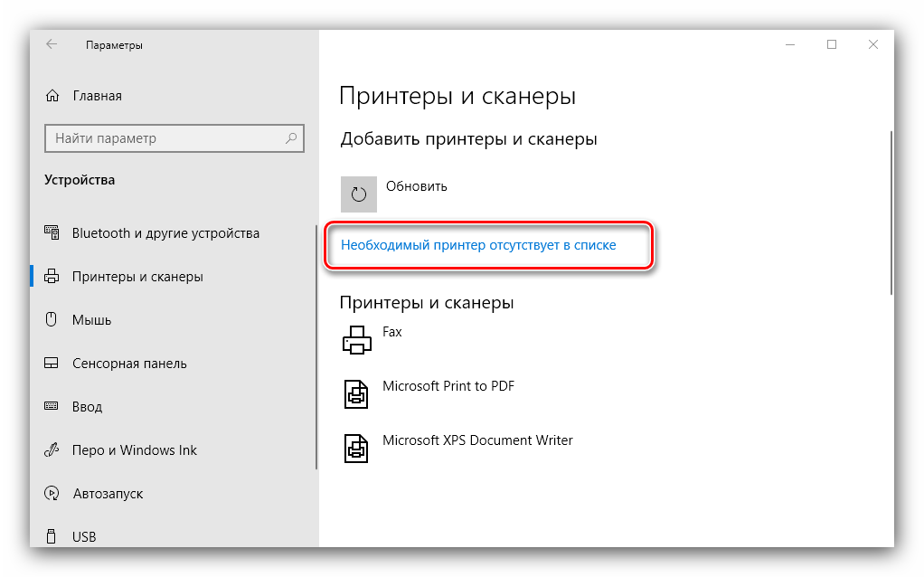
Task: Click the Microsoft XPS Document Writer icon
Action: point(356,448)
